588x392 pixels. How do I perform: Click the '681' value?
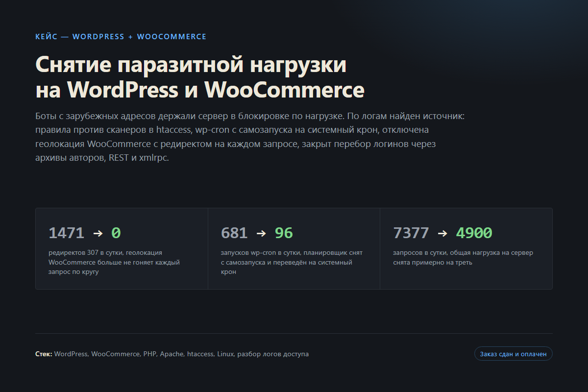[234, 233]
